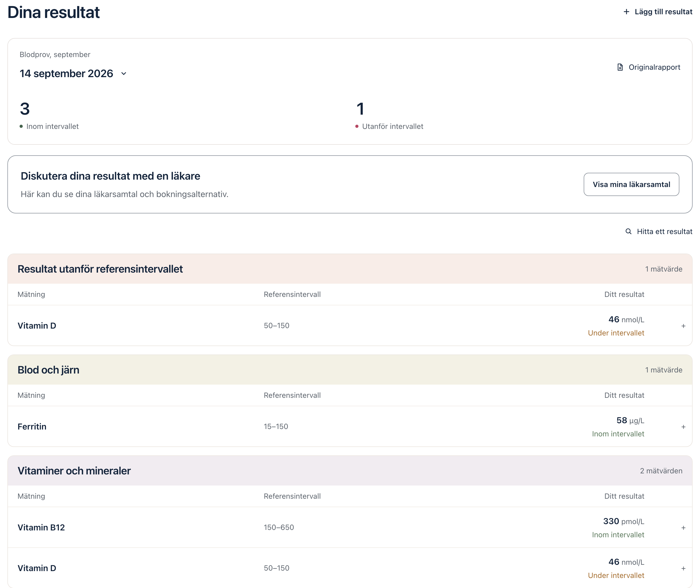The height and width of the screenshot is (588, 700).
Task: Click the Inom intervallet status under Ferritin
Action: [x=618, y=434]
